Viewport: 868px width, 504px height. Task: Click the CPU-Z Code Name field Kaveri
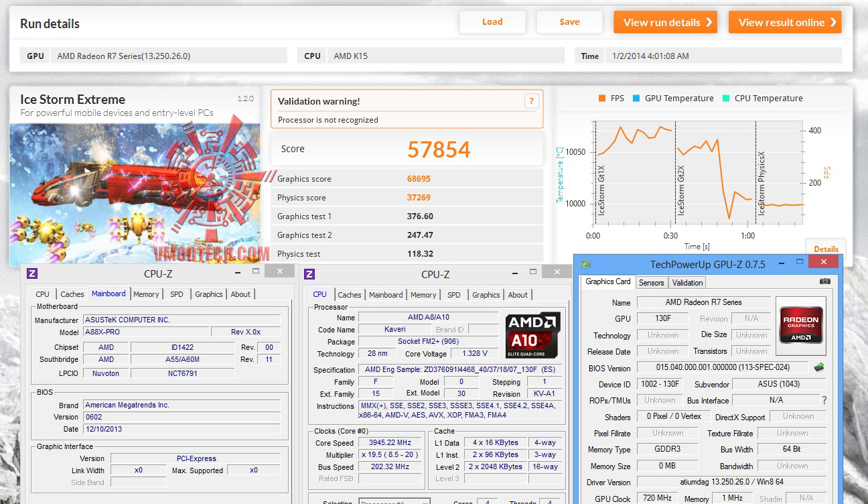point(395,330)
